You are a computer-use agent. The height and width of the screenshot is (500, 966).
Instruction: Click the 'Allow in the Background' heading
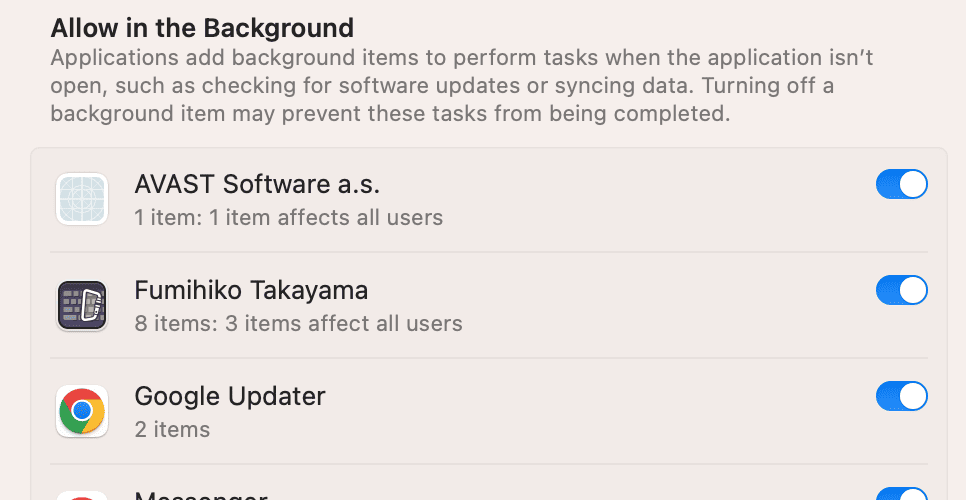tap(202, 27)
